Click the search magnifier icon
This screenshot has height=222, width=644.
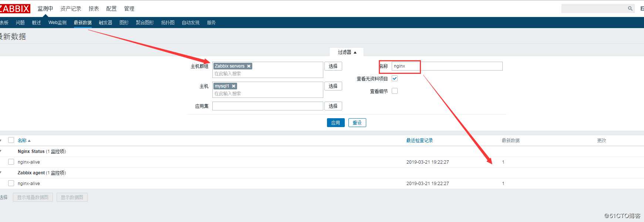tap(630, 8)
